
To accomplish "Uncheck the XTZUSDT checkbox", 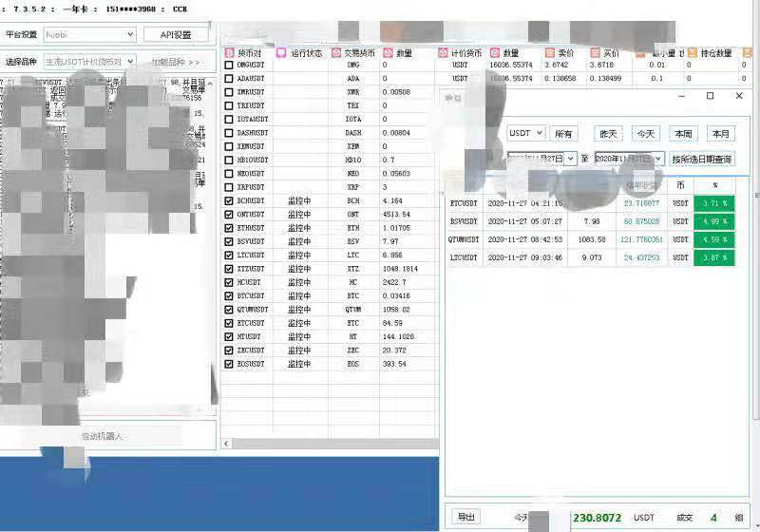I will [x=229, y=269].
